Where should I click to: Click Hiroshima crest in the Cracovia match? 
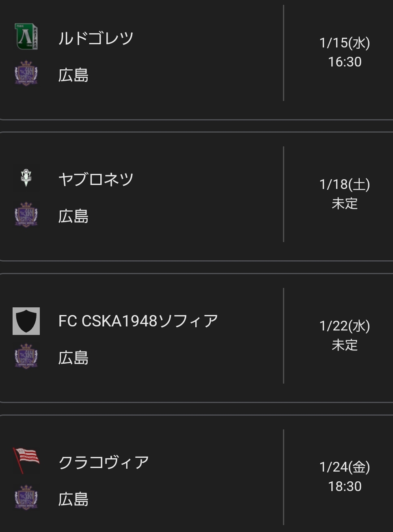[26, 498]
